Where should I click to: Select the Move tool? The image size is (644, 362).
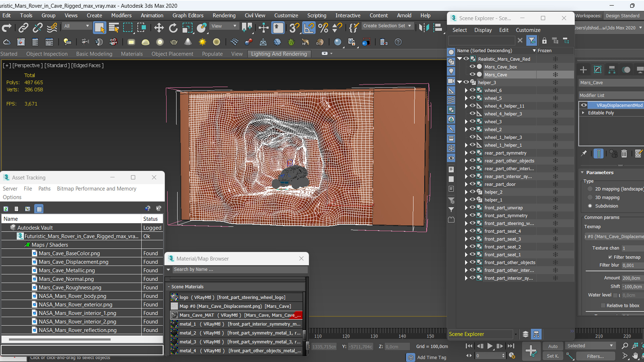[x=159, y=28]
